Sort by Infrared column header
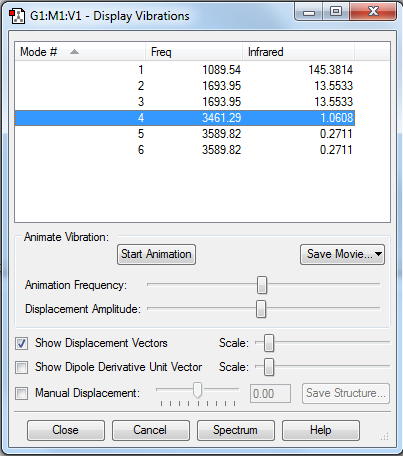 [x=298, y=52]
